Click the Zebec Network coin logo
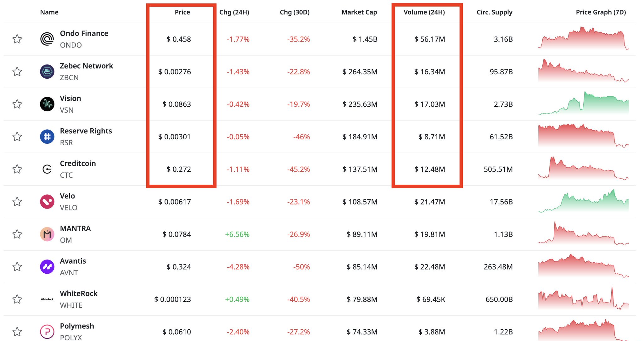The width and height of the screenshot is (644, 341). pos(47,71)
